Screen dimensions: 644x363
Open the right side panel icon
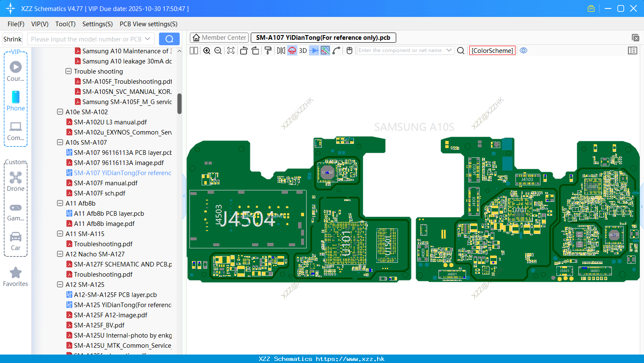tap(633, 50)
